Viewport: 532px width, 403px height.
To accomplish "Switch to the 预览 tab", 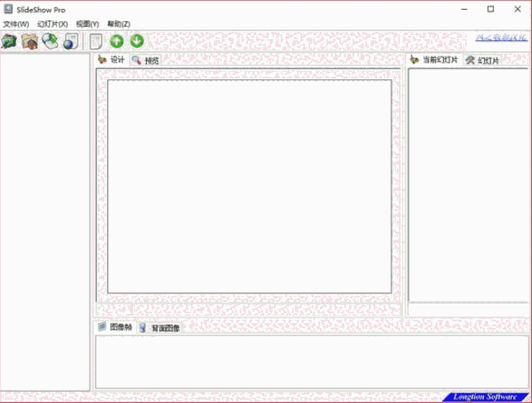I will coord(145,60).
